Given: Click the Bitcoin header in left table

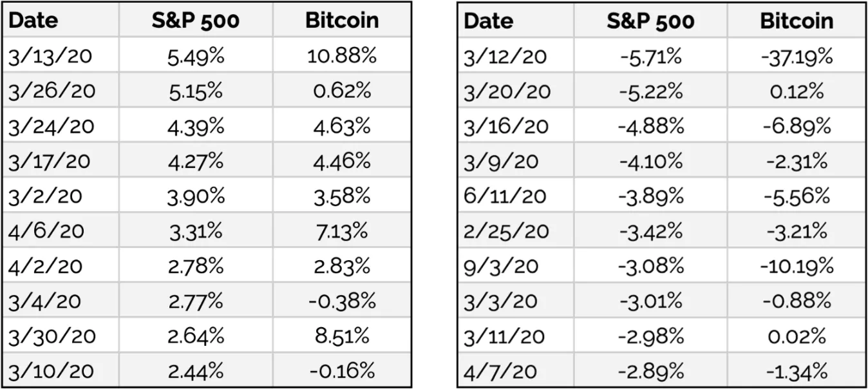Looking at the screenshot, I should (341, 20).
